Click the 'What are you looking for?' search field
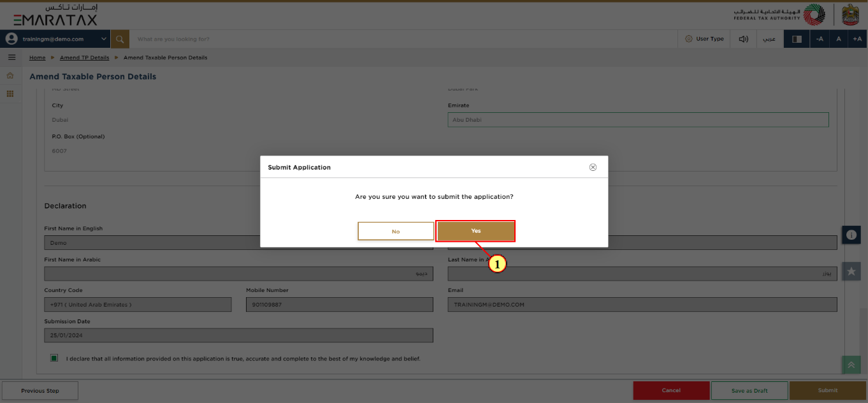The width and height of the screenshot is (868, 403). tap(403, 39)
